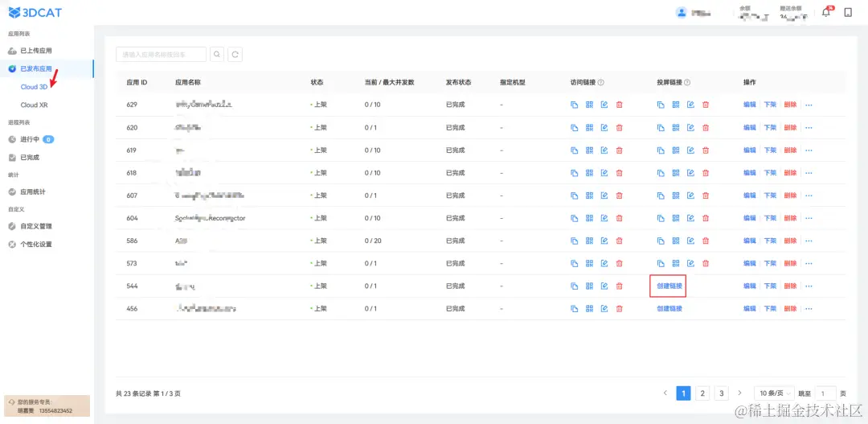
Task: Click help icon beside 投屏链接 header
Action: [x=687, y=82]
